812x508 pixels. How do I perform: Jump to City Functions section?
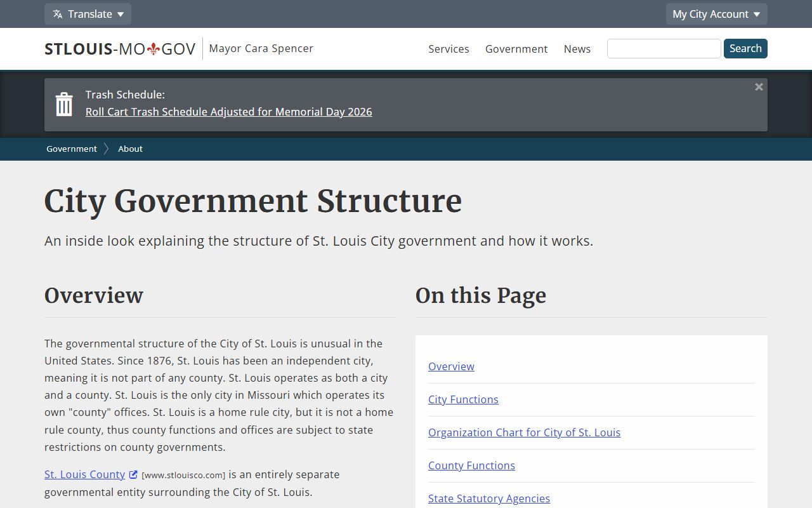coord(463,399)
